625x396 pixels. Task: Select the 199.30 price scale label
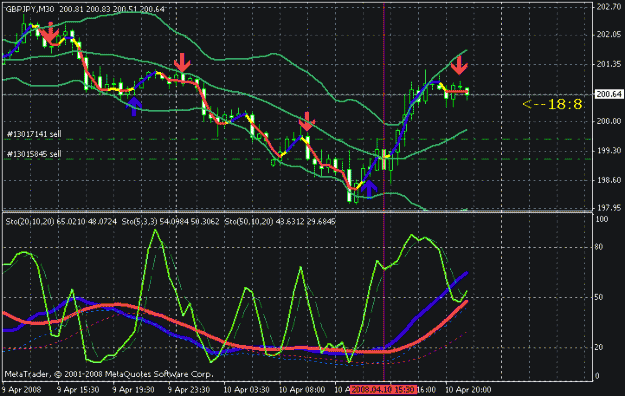tap(609, 151)
